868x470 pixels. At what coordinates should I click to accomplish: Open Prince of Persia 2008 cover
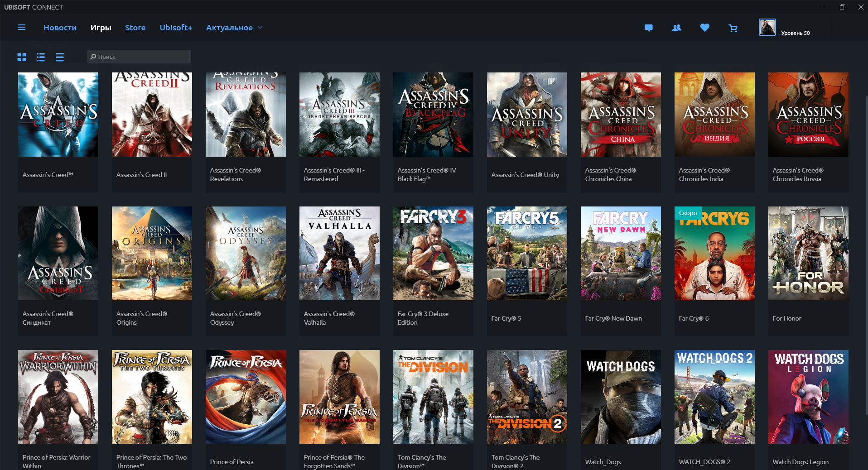[246, 397]
